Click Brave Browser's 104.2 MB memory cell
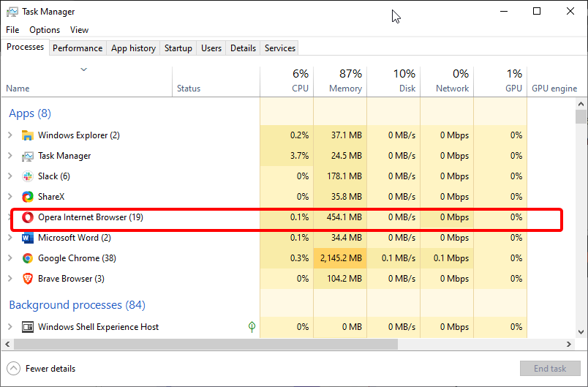 340,279
